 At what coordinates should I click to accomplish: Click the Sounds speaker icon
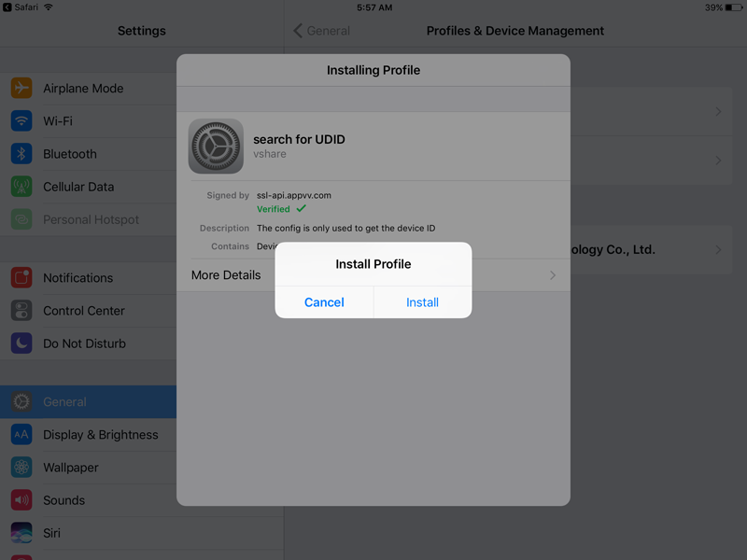pos(21,500)
